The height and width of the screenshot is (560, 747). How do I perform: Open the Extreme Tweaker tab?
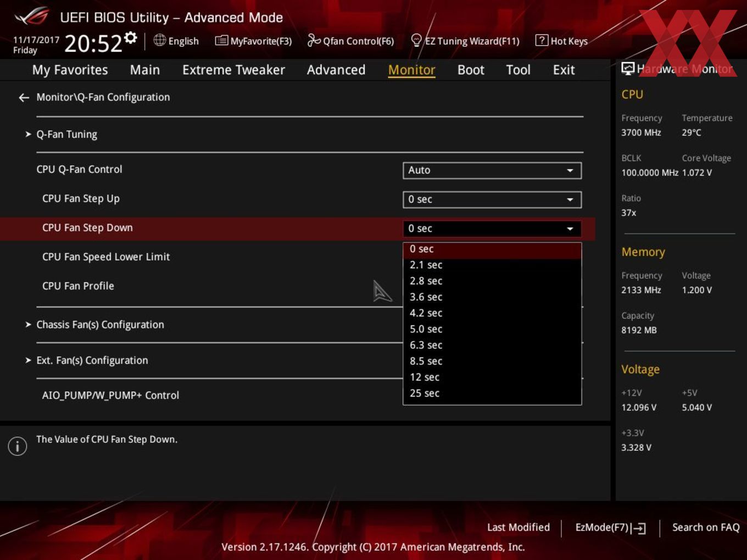pyautogui.click(x=233, y=70)
